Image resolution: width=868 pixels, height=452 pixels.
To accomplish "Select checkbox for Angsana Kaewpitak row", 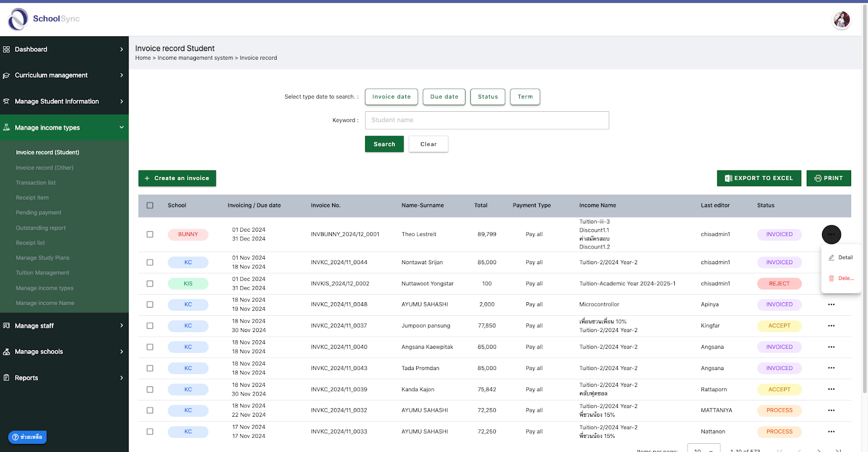I will coord(150,347).
